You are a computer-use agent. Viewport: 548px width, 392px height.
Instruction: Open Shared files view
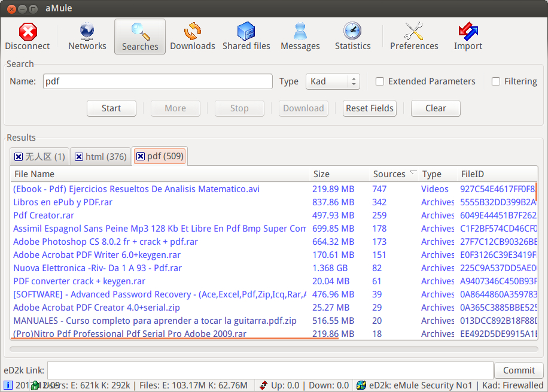[246, 37]
